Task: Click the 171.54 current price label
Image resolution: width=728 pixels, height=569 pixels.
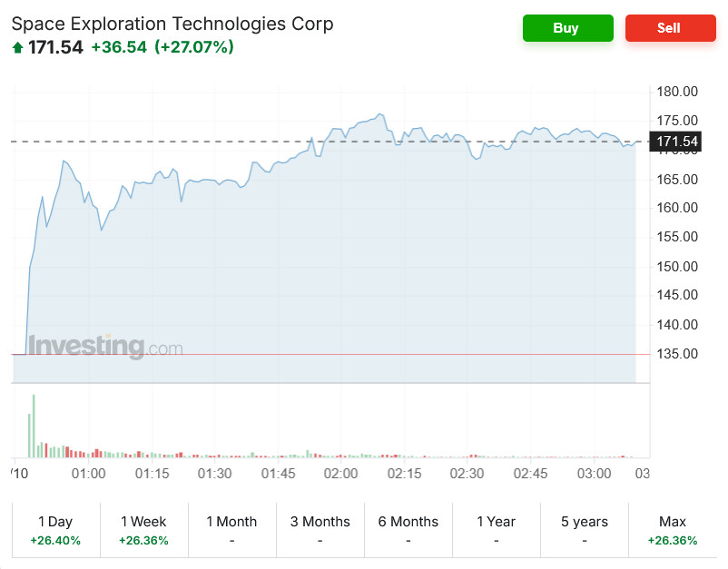Action: point(675,142)
